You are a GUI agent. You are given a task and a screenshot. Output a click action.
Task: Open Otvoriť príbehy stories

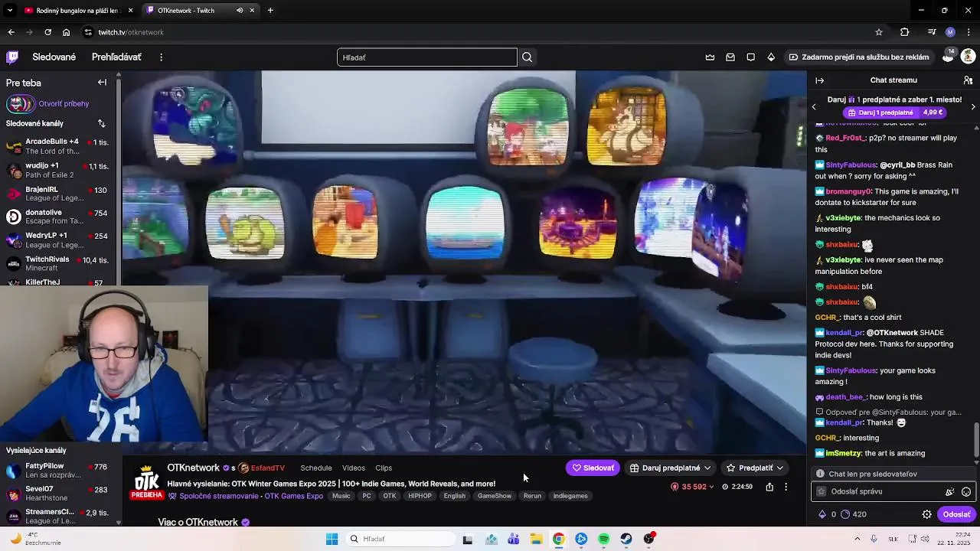(47, 103)
